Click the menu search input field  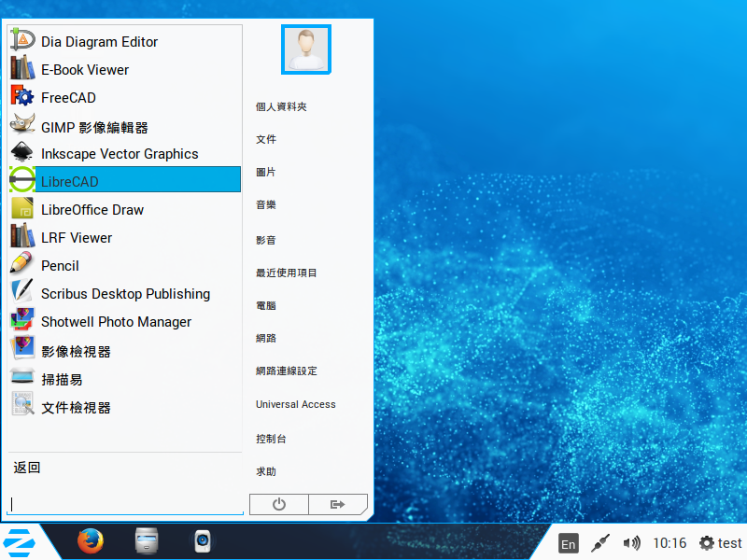[x=125, y=504]
